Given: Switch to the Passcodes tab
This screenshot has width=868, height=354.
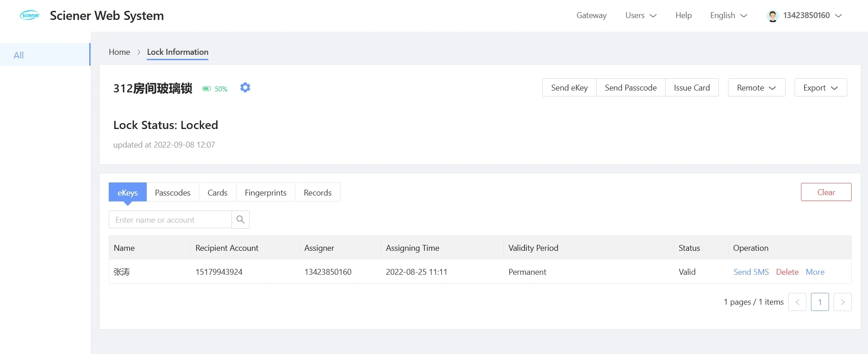Looking at the screenshot, I should coord(173,192).
